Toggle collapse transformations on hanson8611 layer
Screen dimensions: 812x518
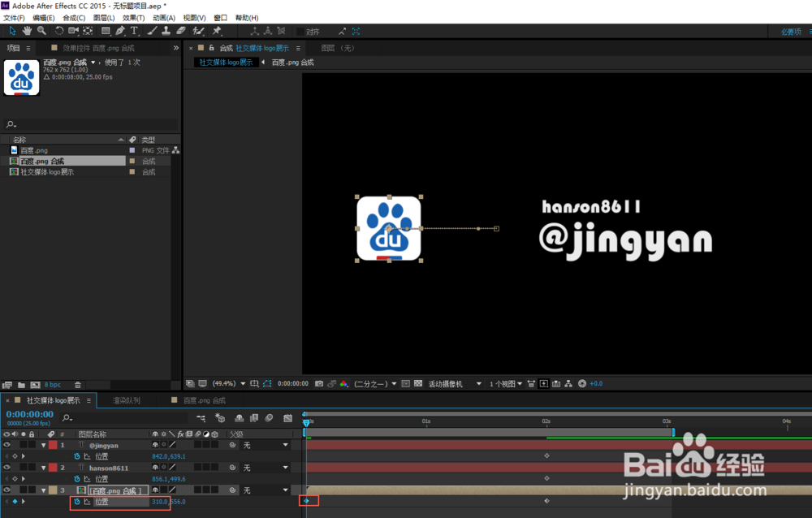(164, 468)
